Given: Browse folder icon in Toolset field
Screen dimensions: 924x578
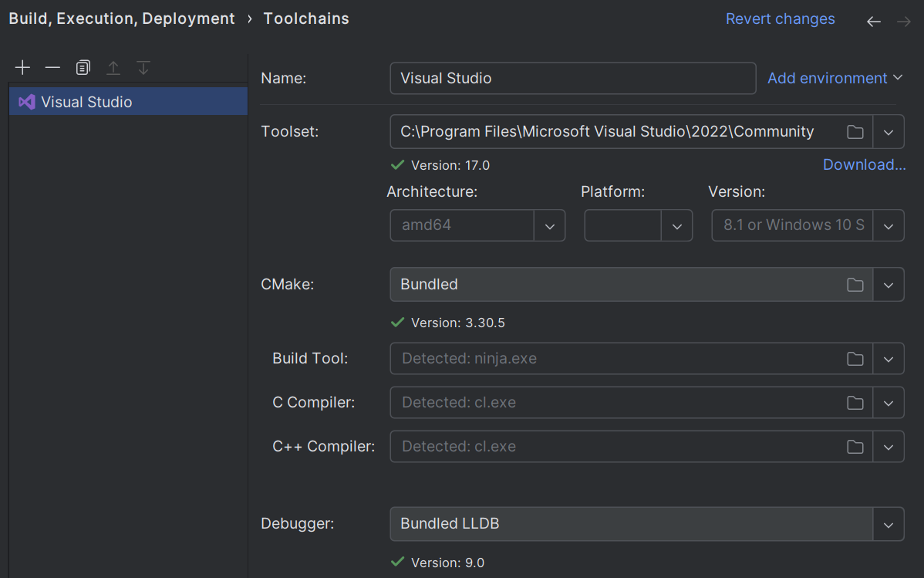Looking at the screenshot, I should 855,131.
